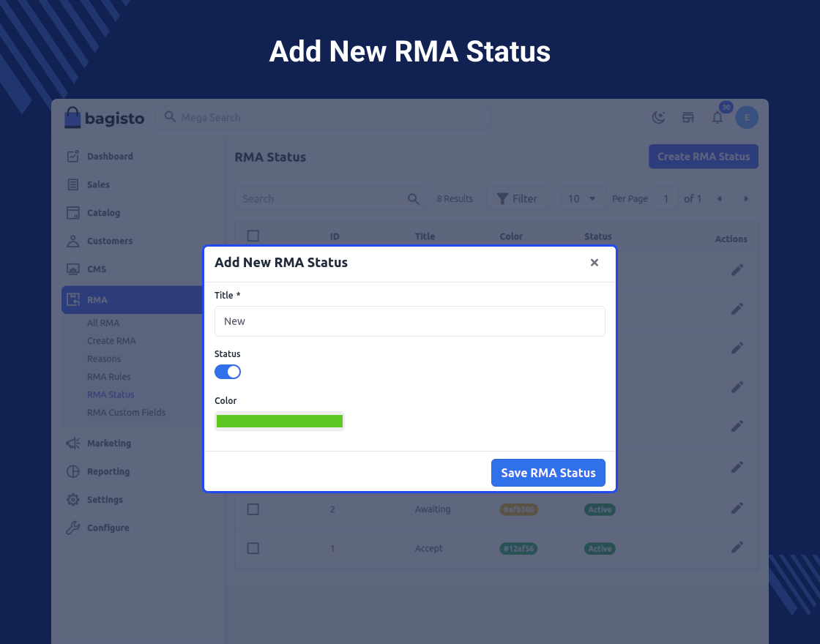This screenshot has height=644, width=820.
Task: Open notifications bell icon
Action: [717, 118]
